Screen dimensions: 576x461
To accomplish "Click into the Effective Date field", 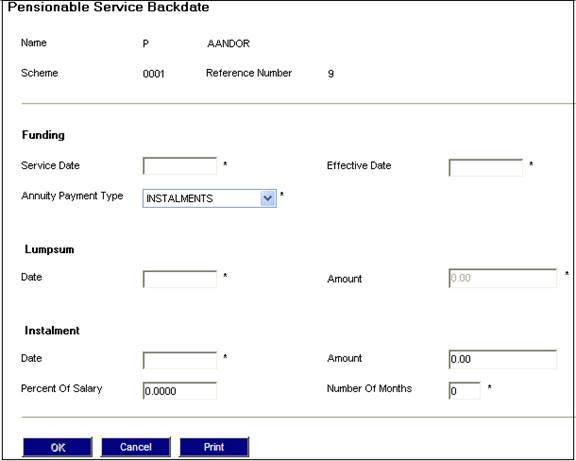I will tap(486, 168).
